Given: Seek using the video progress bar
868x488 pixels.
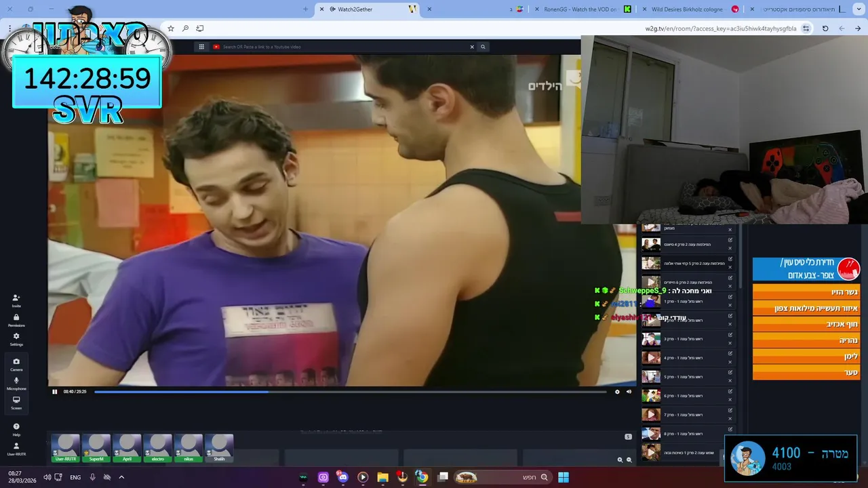Looking at the screenshot, I should 351,392.
